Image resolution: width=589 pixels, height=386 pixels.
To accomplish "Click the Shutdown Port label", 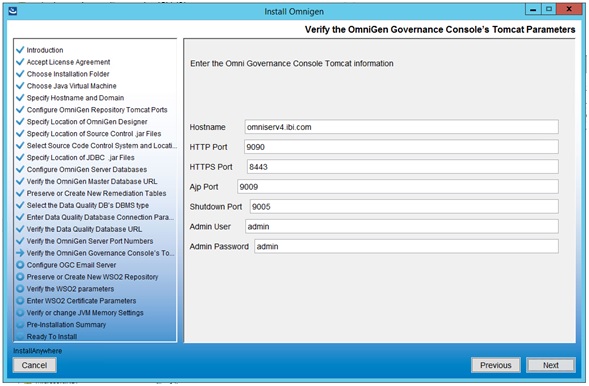I will tap(216, 207).
